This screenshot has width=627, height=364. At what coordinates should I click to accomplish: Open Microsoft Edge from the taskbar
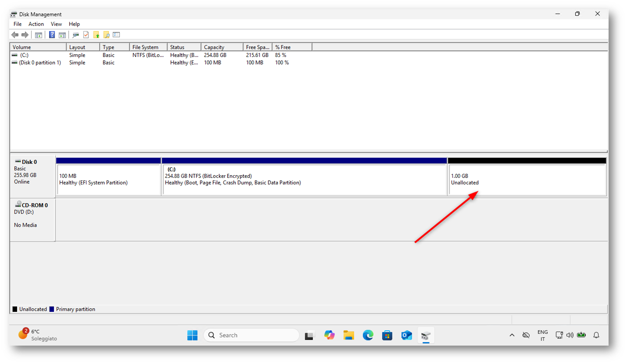pyautogui.click(x=368, y=336)
